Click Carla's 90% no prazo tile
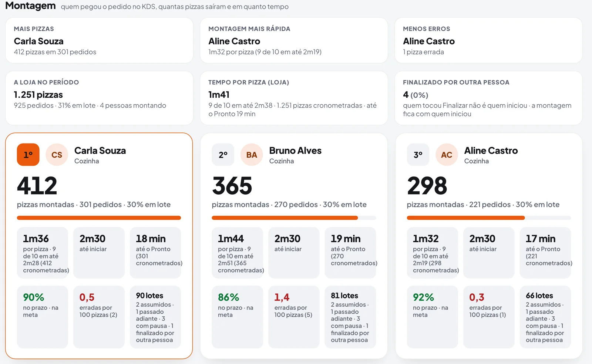 click(43, 317)
